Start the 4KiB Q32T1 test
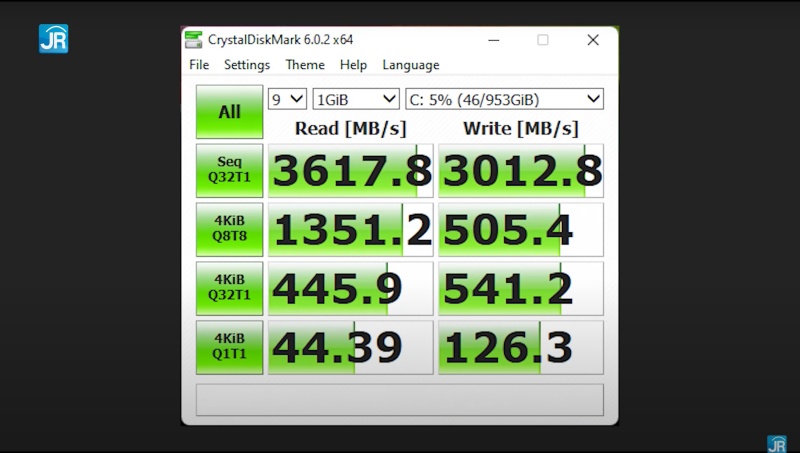This screenshot has height=453, width=800. (x=230, y=288)
